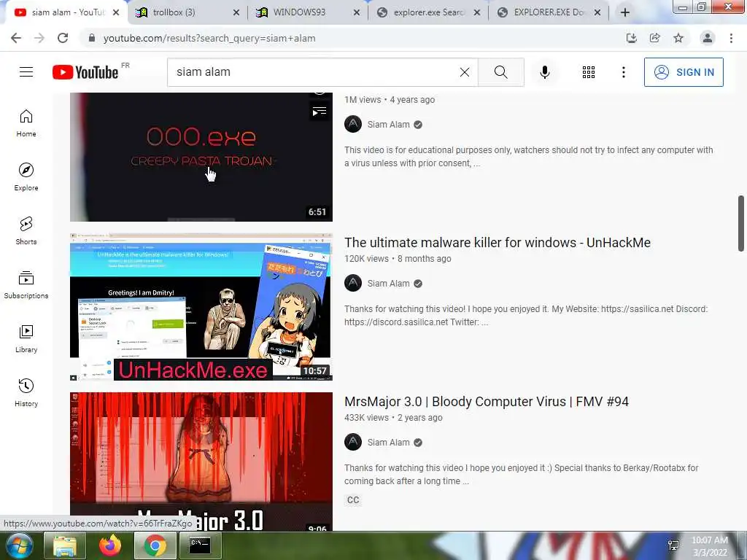Open Home in the sidebar
This screenshot has height=560, width=747.
[26, 122]
